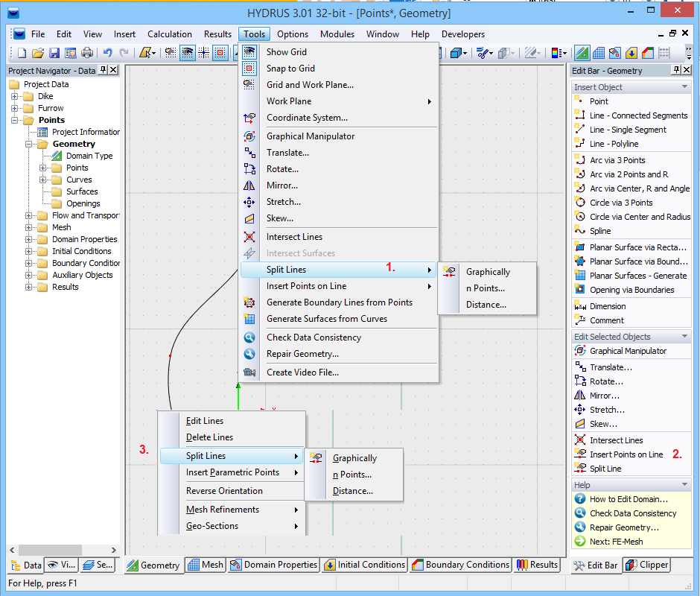Click the Undo toolbar icon

click(x=107, y=53)
